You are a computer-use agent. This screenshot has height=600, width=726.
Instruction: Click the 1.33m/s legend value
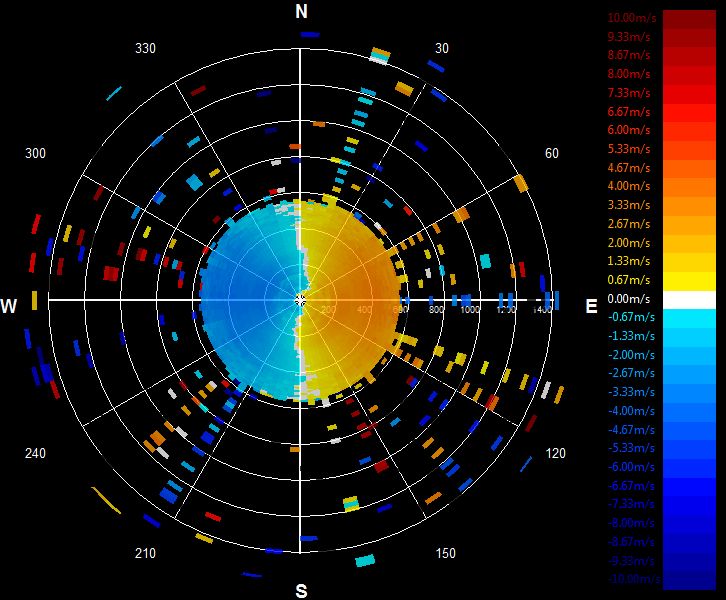pyautogui.click(x=629, y=261)
